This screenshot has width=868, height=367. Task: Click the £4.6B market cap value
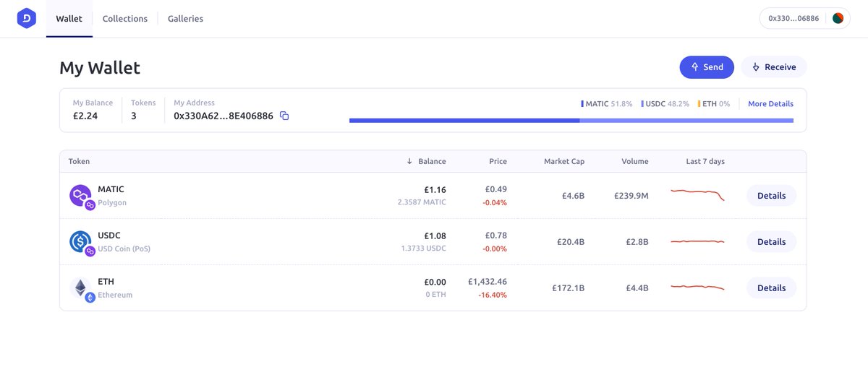(573, 196)
